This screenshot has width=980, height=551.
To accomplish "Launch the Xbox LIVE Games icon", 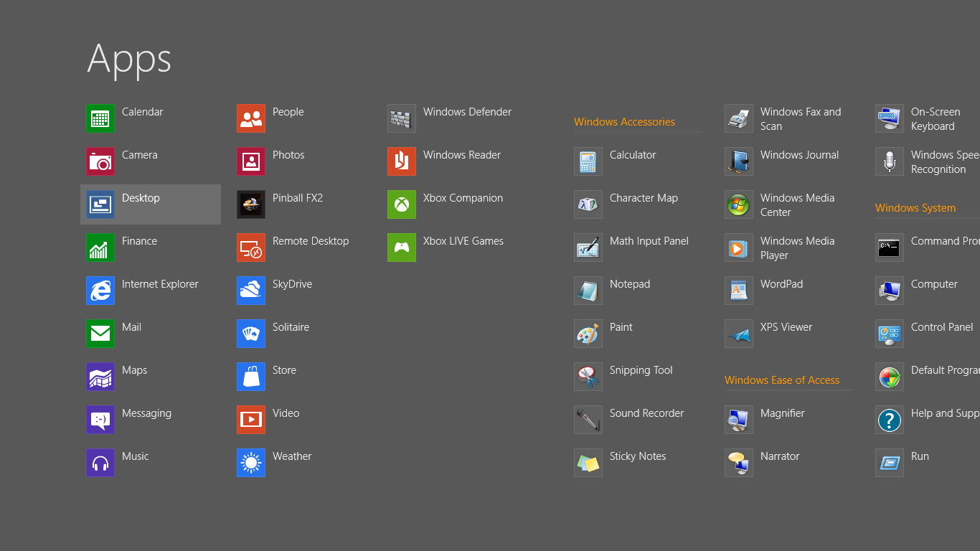I will 402,248.
